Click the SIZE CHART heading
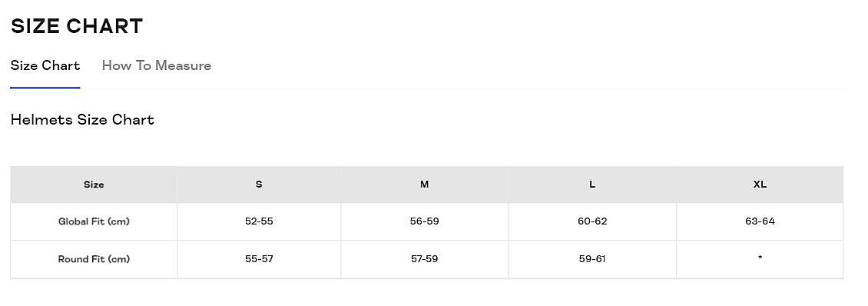Viewport: 868px width, 306px height. click(77, 26)
